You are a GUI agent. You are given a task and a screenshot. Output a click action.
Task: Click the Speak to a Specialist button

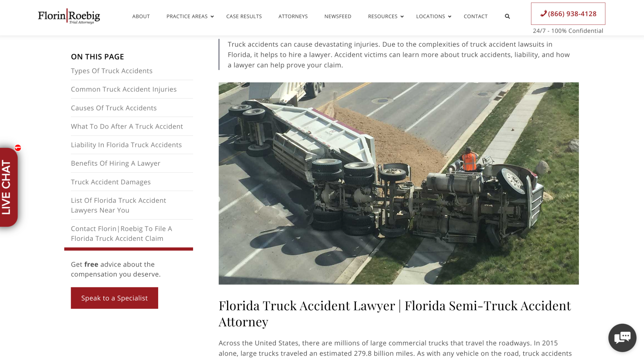click(114, 298)
